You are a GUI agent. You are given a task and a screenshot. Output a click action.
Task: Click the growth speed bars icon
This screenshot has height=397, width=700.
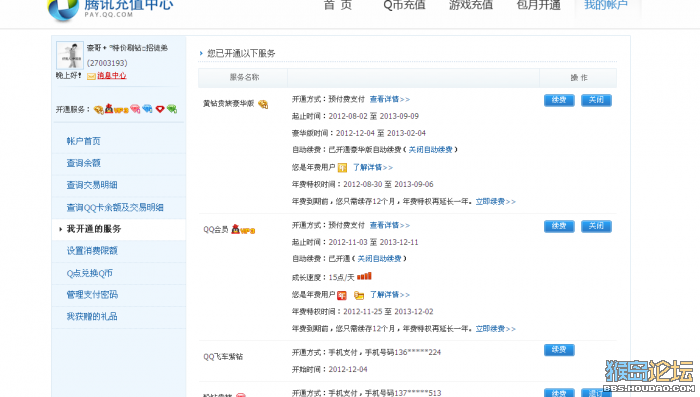tap(364, 276)
